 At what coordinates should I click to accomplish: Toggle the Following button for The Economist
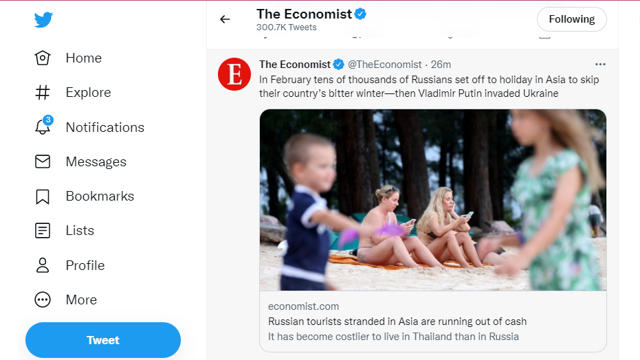click(571, 19)
